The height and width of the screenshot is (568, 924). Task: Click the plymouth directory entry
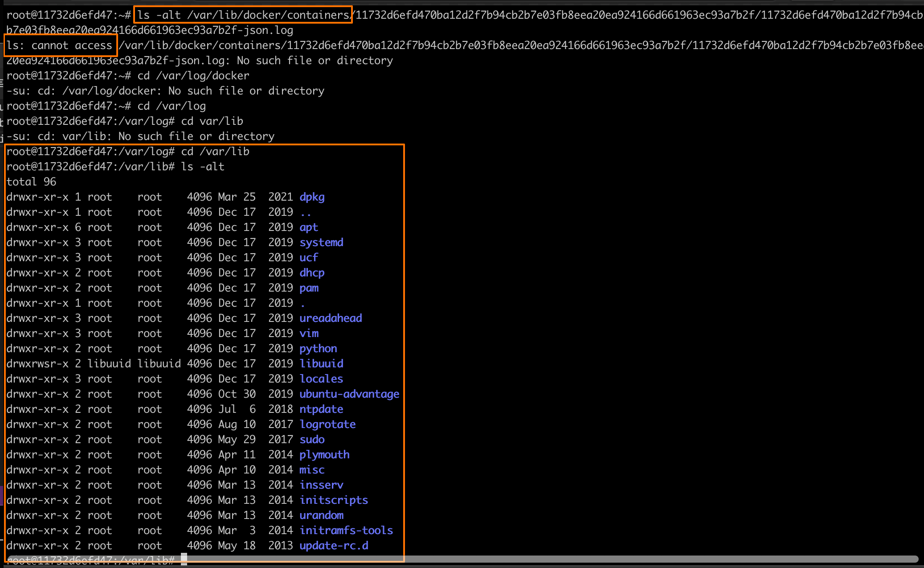pos(324,455)
